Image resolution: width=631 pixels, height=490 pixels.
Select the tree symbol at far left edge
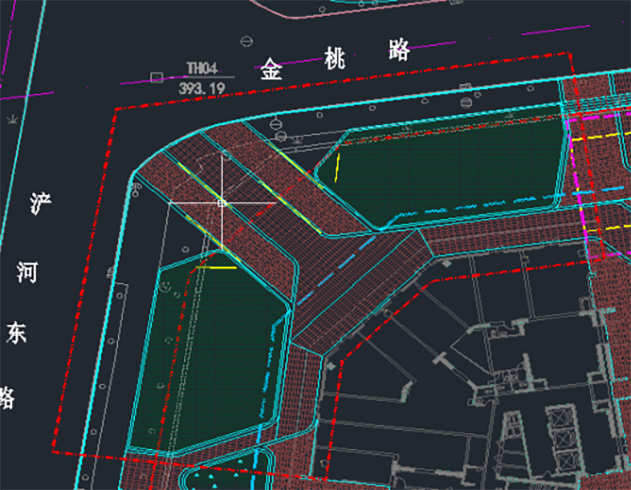[x=10, y=119]
